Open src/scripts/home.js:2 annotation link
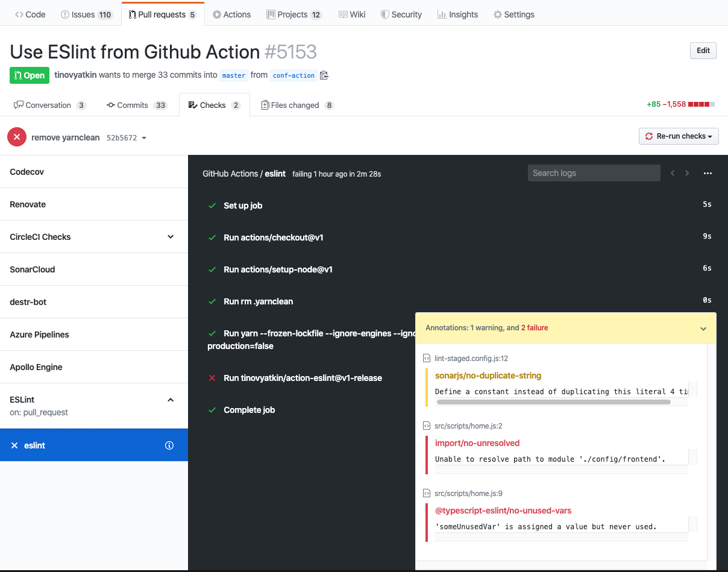 coord(468,426)
